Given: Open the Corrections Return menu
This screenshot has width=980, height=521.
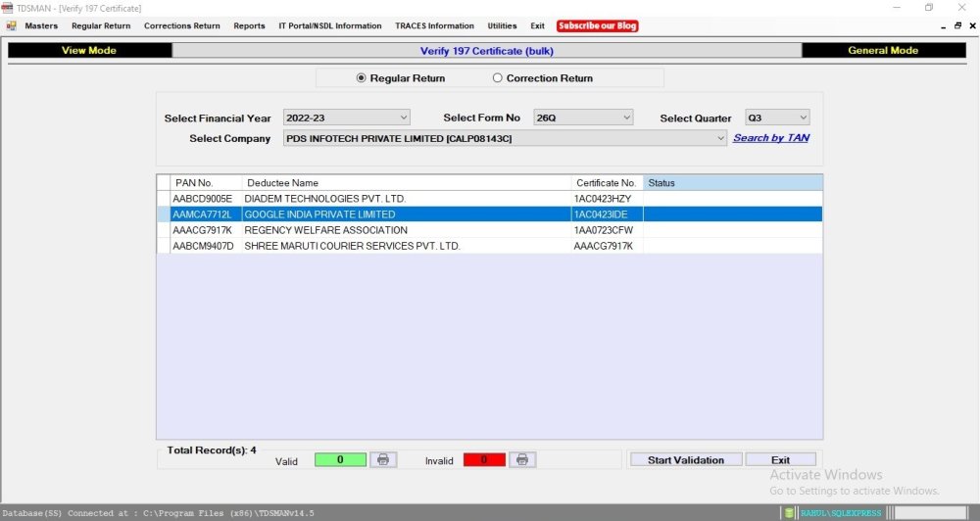Looking at the screenshot, I should tap(182, 25).
